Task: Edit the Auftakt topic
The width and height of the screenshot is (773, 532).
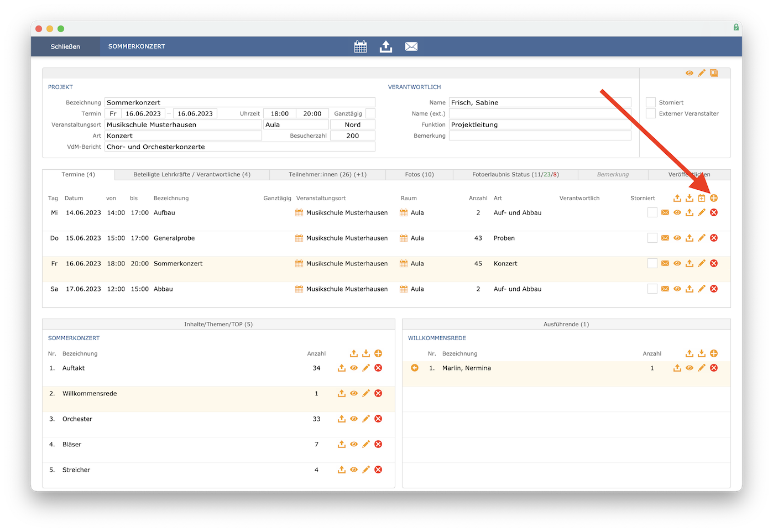Action: coord(366,368)
